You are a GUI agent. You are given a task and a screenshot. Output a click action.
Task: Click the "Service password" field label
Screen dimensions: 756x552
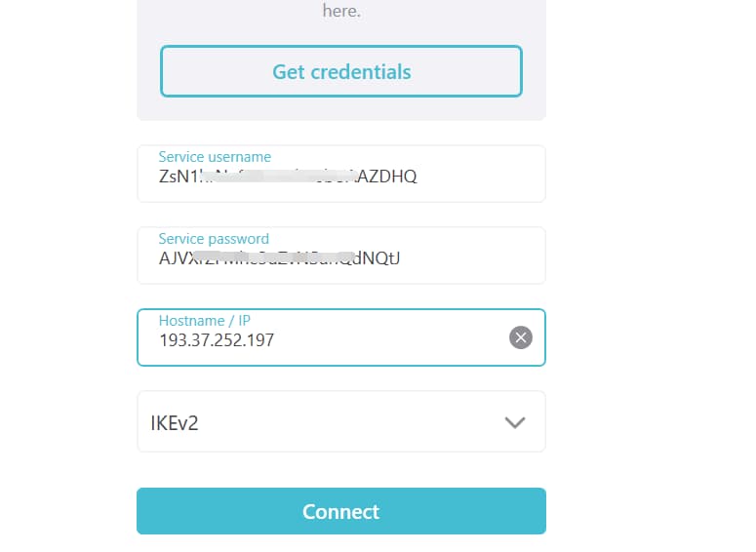pos(214,239)
